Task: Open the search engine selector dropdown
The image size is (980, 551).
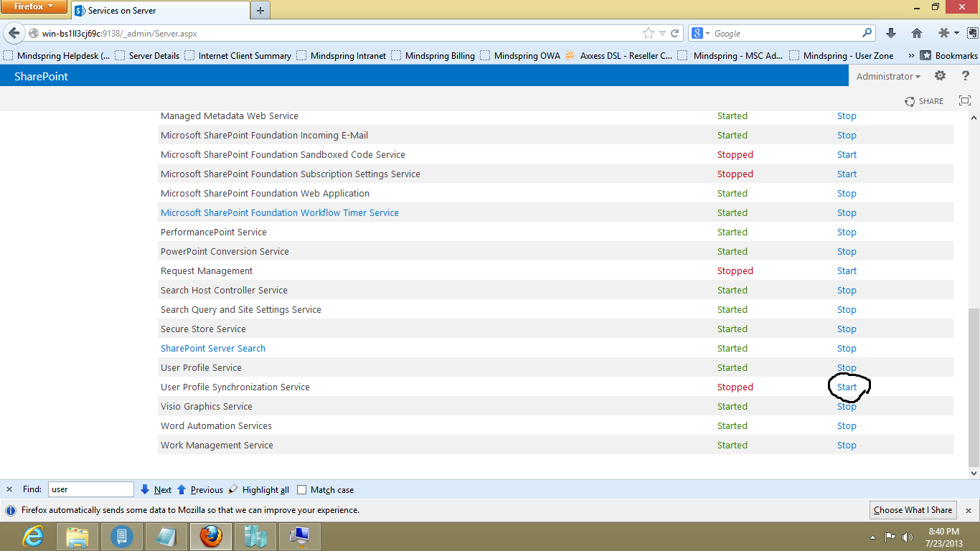Action: tap(700, 33)
